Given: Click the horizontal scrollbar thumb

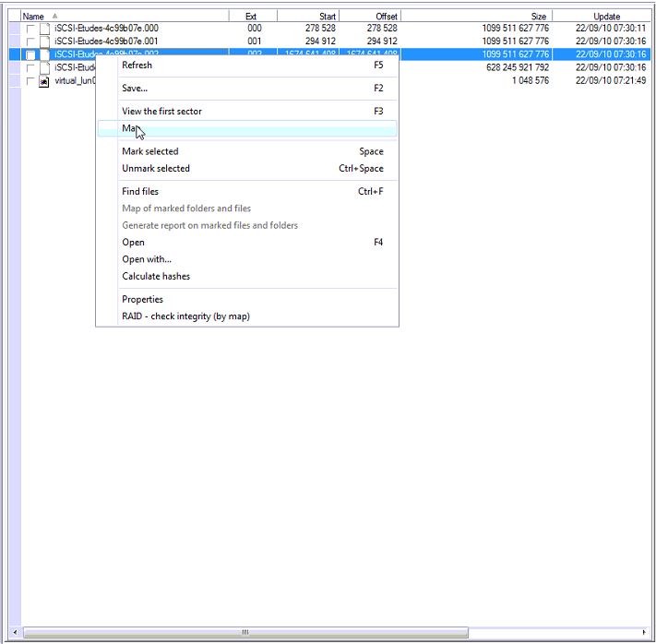Looking at the screenshot, I should point(245,632).
